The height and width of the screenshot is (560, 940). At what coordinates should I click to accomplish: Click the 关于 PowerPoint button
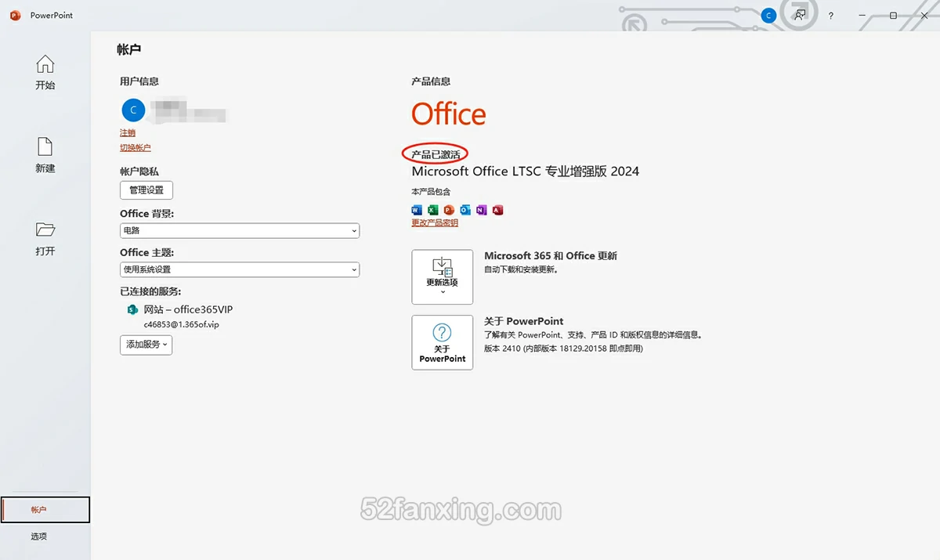442,342
